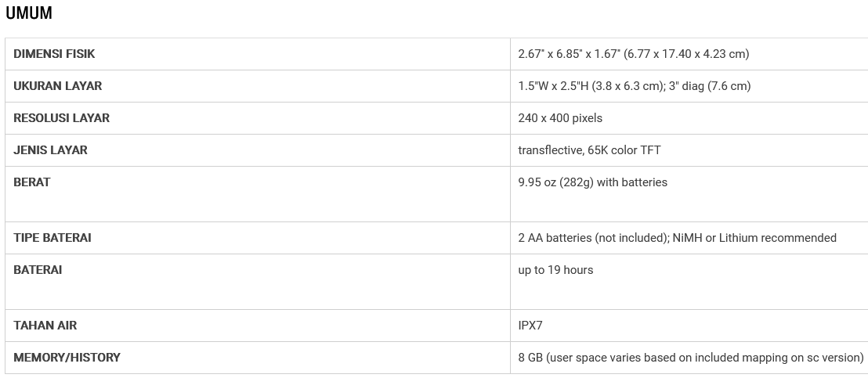Click the up to 19 hours value

tap(555, 270)
